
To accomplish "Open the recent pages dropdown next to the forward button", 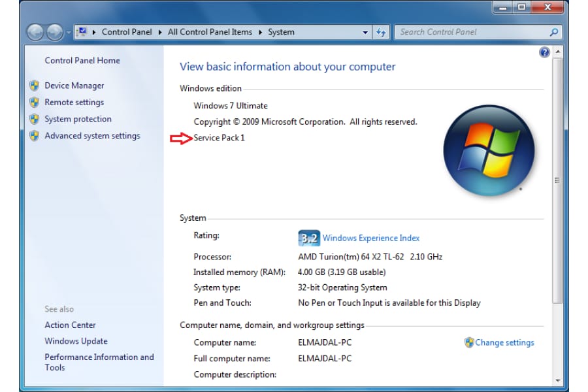I will tap(68, 32).
